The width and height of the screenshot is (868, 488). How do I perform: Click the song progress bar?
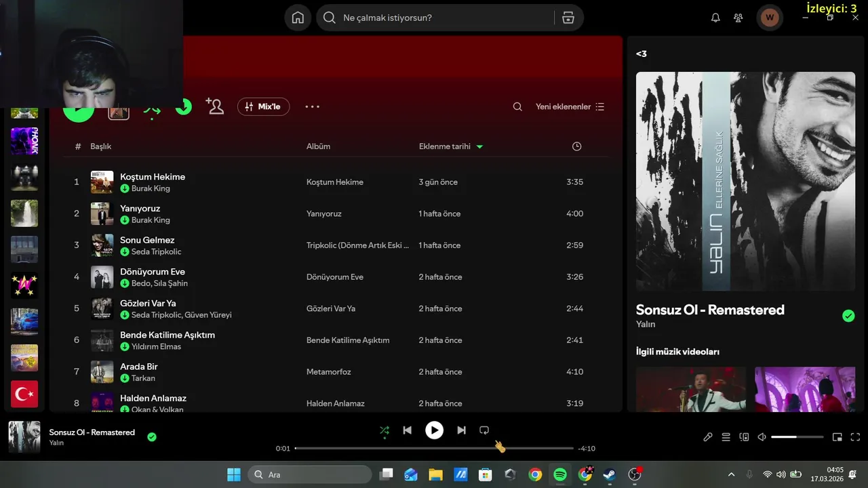(434, 448)
